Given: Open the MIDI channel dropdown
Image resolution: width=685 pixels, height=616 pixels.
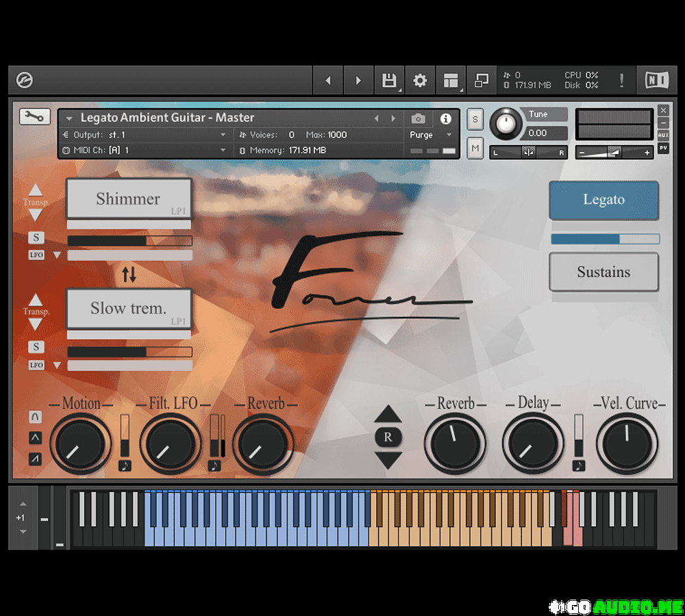Looking at the screenshot, I should (223, 150).
